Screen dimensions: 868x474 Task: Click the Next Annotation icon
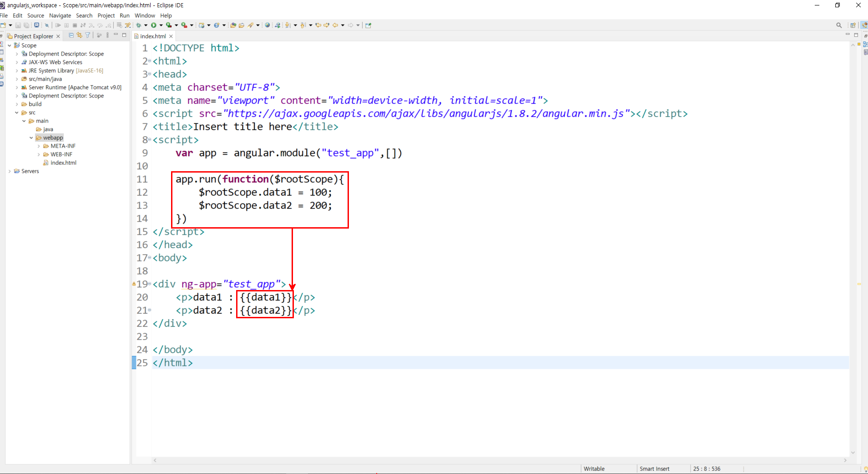pyautogui.click(x=288, y=25)
